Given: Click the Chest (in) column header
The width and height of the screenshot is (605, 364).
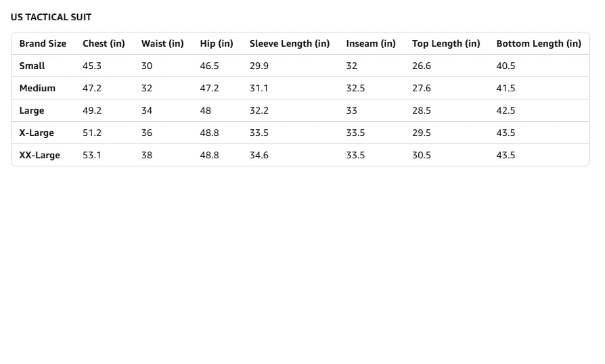Looking at the screenshot, I should point(104,43).
